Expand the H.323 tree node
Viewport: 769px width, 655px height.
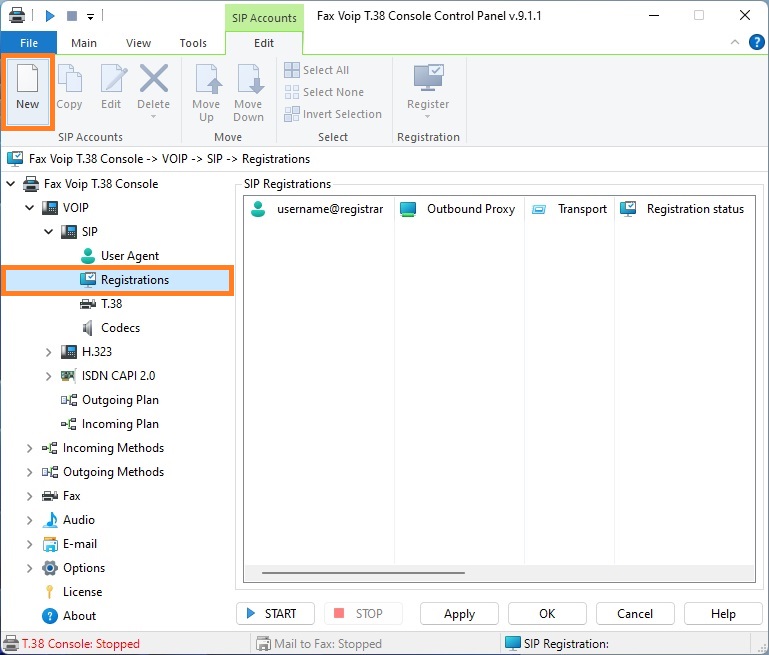[x=48, y=352]
